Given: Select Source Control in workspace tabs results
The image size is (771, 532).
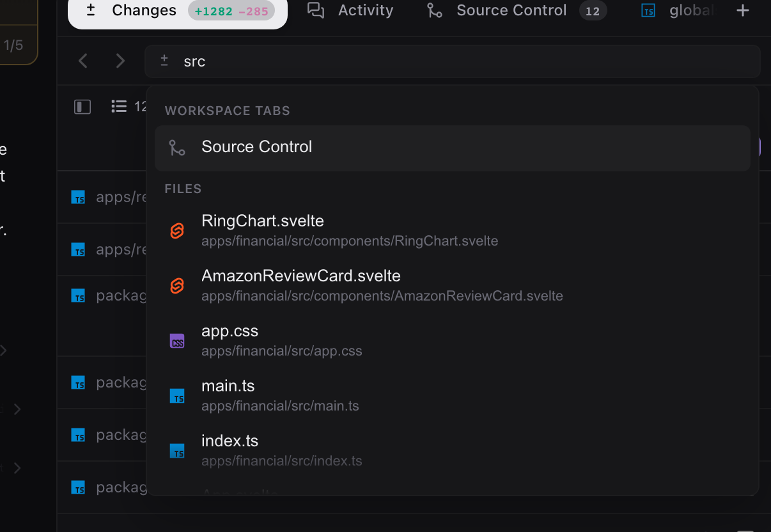Looking at the screenshot, I should [x=452, y=148].
